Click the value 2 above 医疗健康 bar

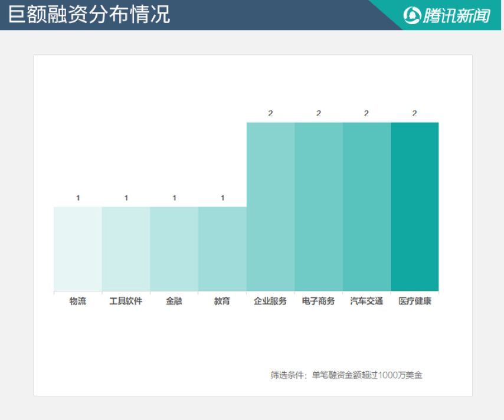[415, 113]
